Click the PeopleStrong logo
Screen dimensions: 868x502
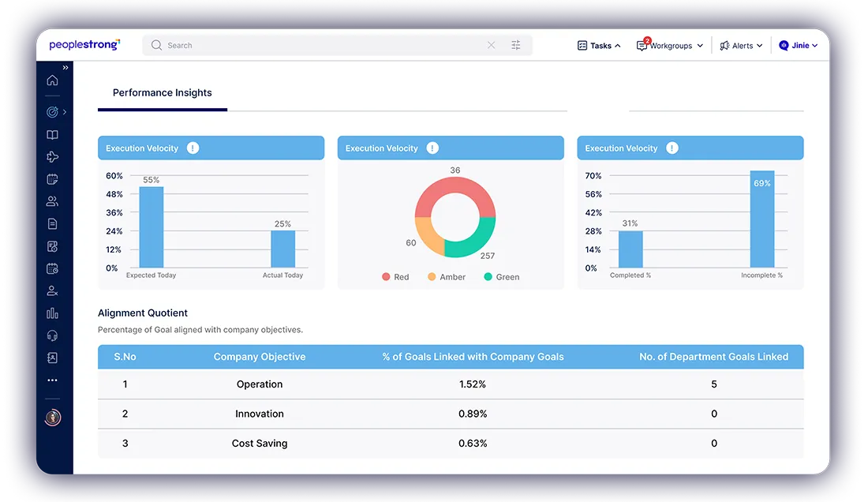84,45
